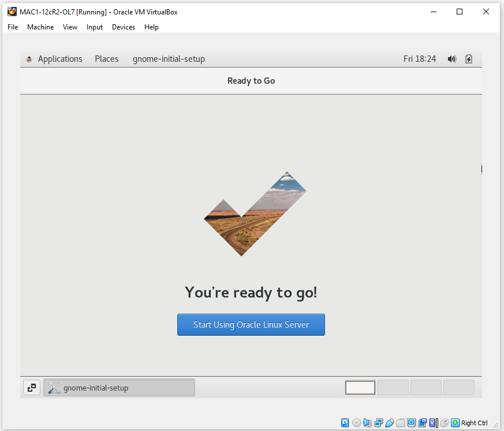The width and height of the screenshot is (504, 431).
Task: Open gnome-initial-setup app menu in top panel
Action: coord(169,59)
